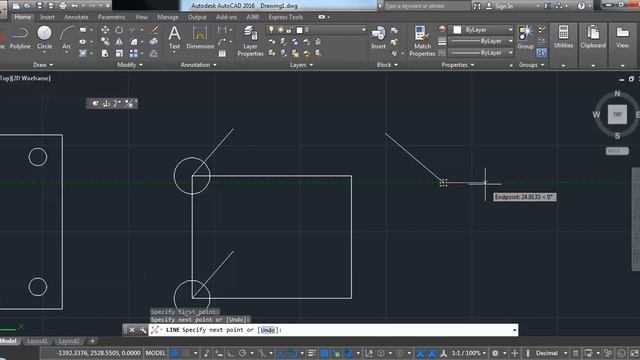Screen dimensions: 640x360
Task: Open the Insert ribbon tab
Action: tap(47, 17)
